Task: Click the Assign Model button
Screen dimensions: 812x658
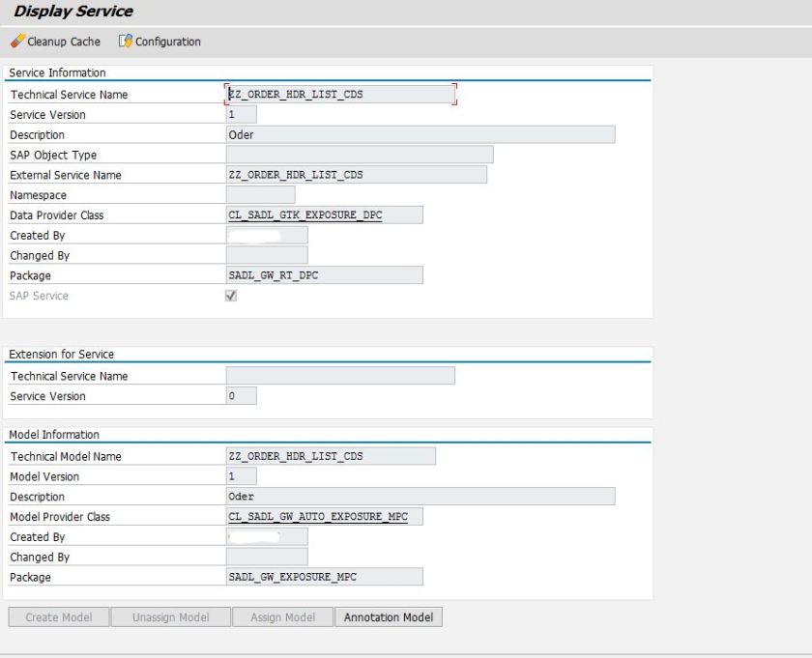Action: click(x=282, y=617)
